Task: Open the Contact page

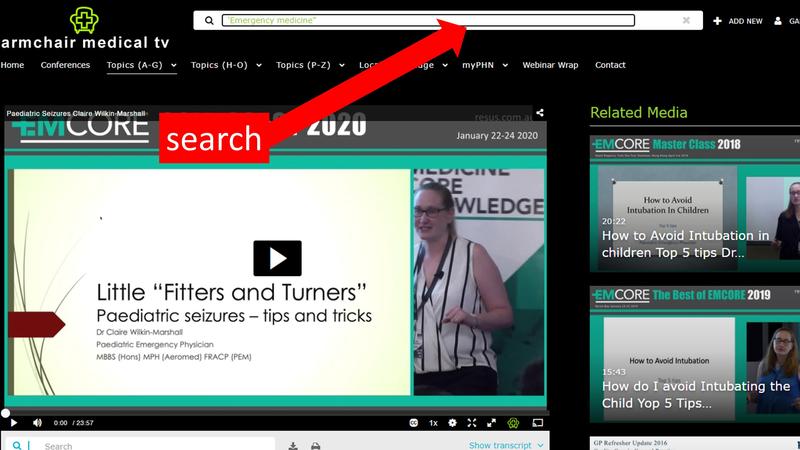Action: click(x=610, y=65)
